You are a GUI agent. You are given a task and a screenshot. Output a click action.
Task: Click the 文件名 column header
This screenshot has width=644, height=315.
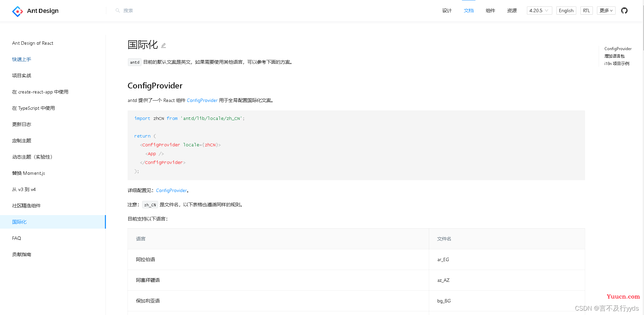507,239
